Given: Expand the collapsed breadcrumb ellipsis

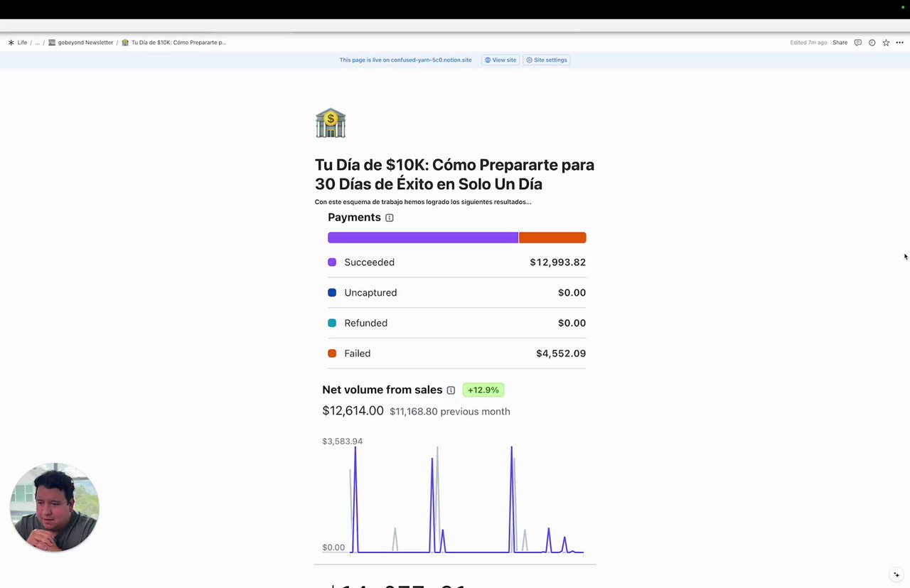Looking at the screenshot, I should point(38,43).
